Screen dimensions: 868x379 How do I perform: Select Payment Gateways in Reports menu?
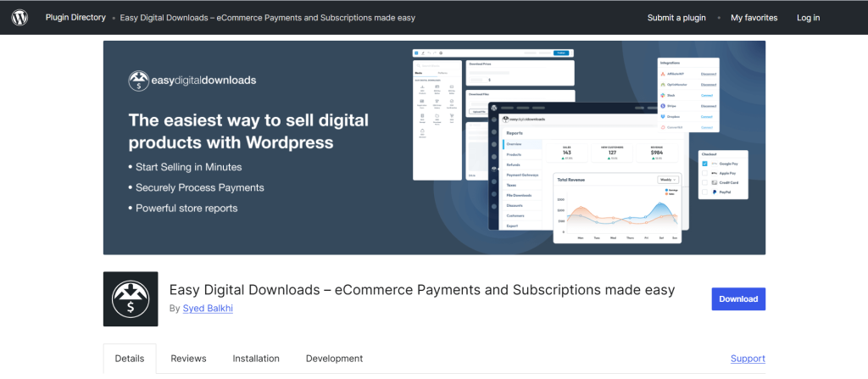522,176
